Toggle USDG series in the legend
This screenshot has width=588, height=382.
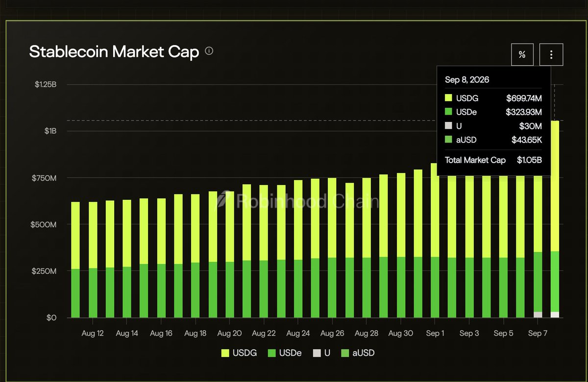pyautogui.click(x=238, y=353)
